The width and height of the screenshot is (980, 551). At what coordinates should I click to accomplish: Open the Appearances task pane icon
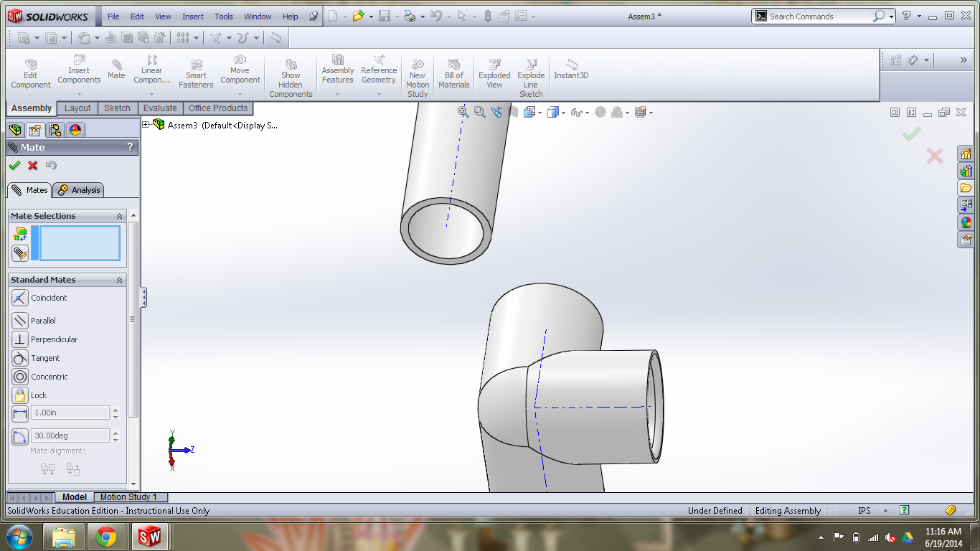click(x=966, y=222)
